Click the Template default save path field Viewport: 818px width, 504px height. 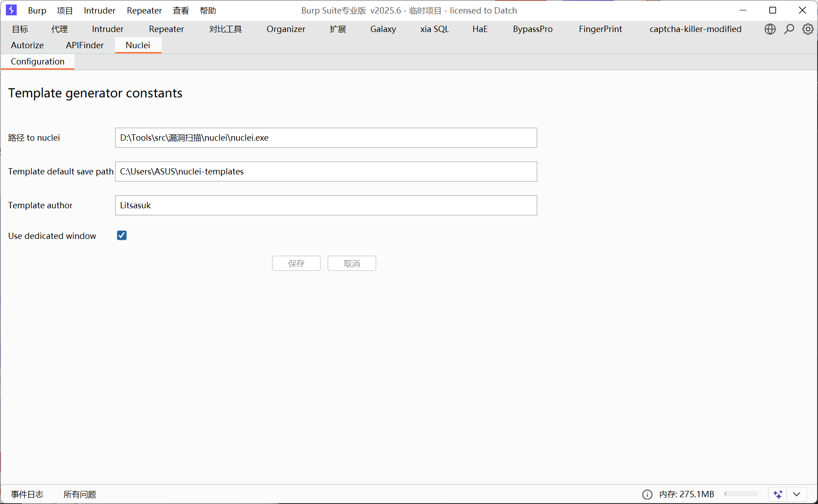click(326, 172)
